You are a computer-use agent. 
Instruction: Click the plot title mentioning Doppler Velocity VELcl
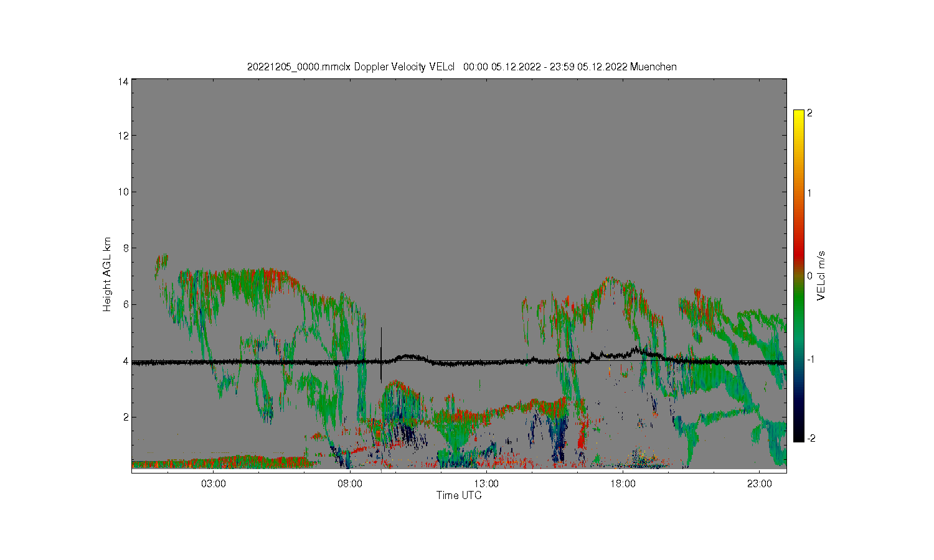[x=461, y=67]
